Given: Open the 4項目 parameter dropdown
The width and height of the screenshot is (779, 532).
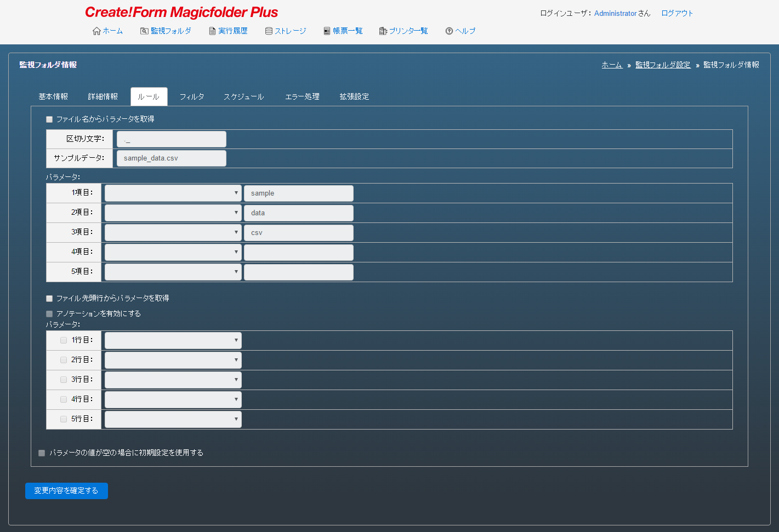Looking at the screenshot, I should (x=173, y=253).
